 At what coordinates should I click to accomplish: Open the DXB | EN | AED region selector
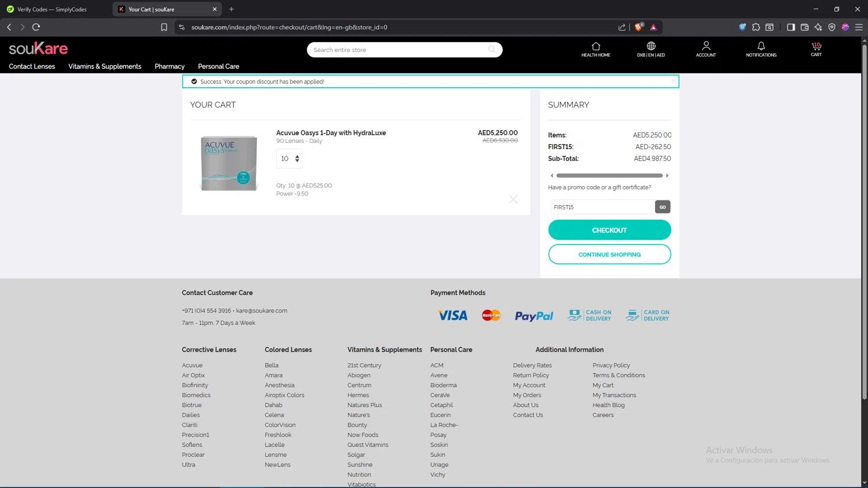(x=651, y=49)
